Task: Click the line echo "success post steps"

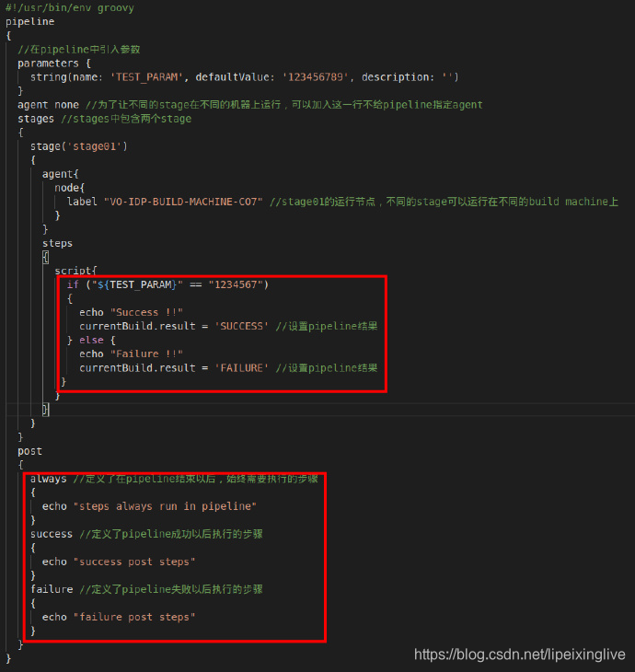Action: point(119,562)
